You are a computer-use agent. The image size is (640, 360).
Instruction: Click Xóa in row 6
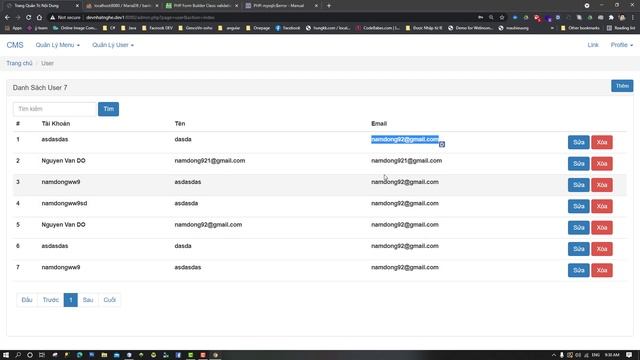[602, 249]
